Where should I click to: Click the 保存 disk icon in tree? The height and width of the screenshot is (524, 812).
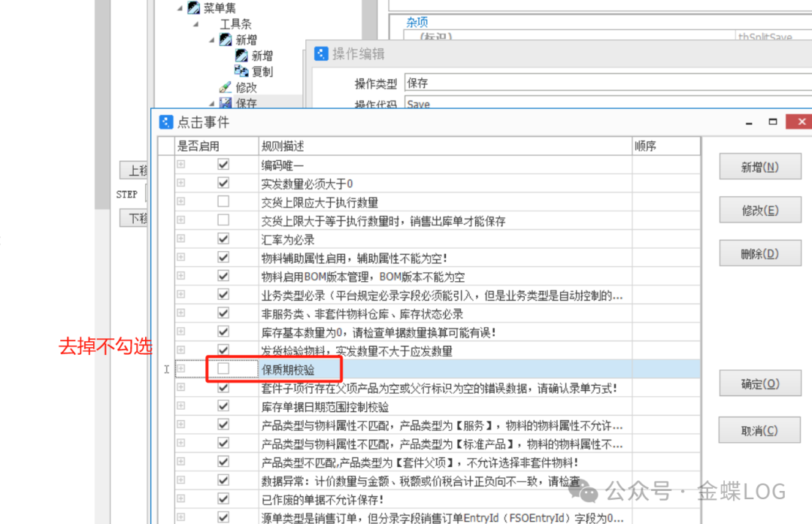click(x=226, y=103)
